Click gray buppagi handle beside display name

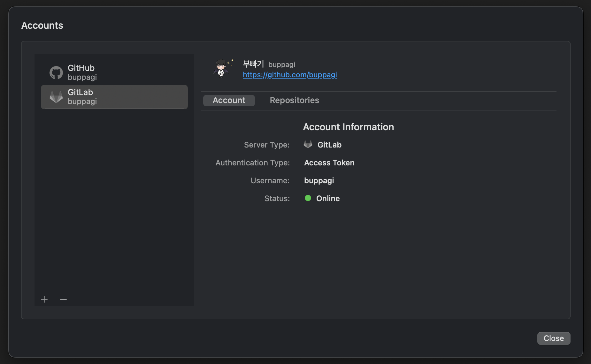click(x=282, y=65)
